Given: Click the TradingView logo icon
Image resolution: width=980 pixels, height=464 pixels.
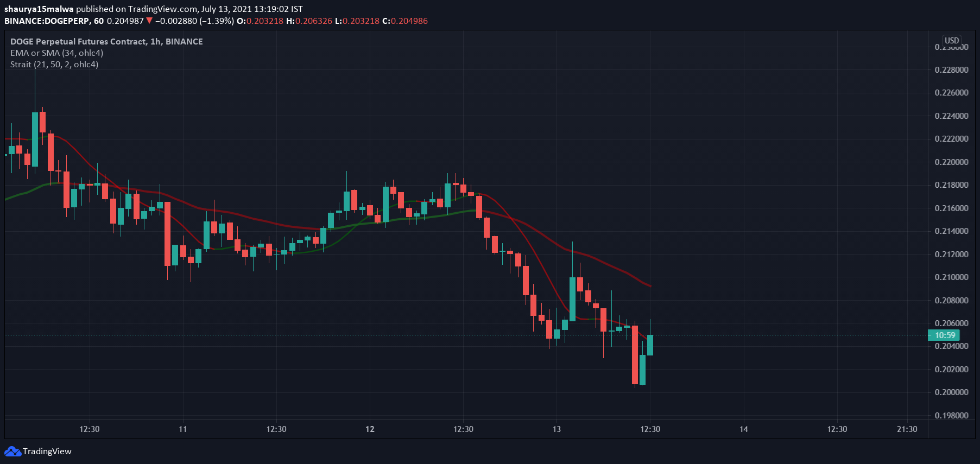Looking at the screenshot, I should [x=12, y=451].
